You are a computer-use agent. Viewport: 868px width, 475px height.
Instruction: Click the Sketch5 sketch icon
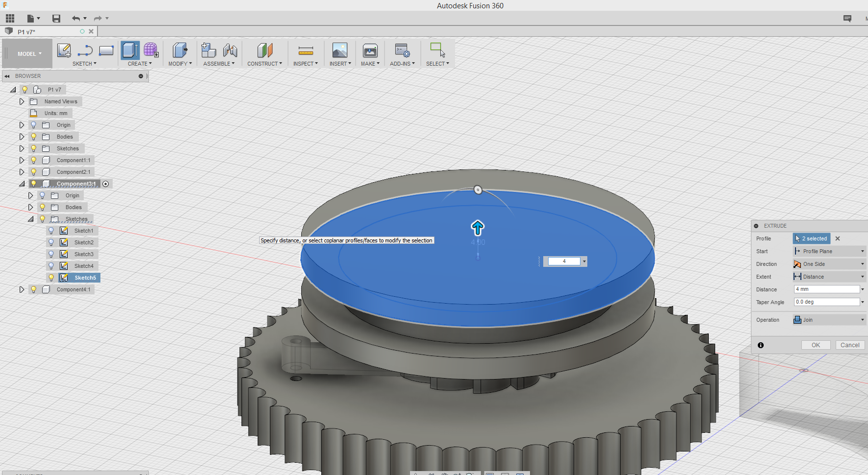click(64, 278)
